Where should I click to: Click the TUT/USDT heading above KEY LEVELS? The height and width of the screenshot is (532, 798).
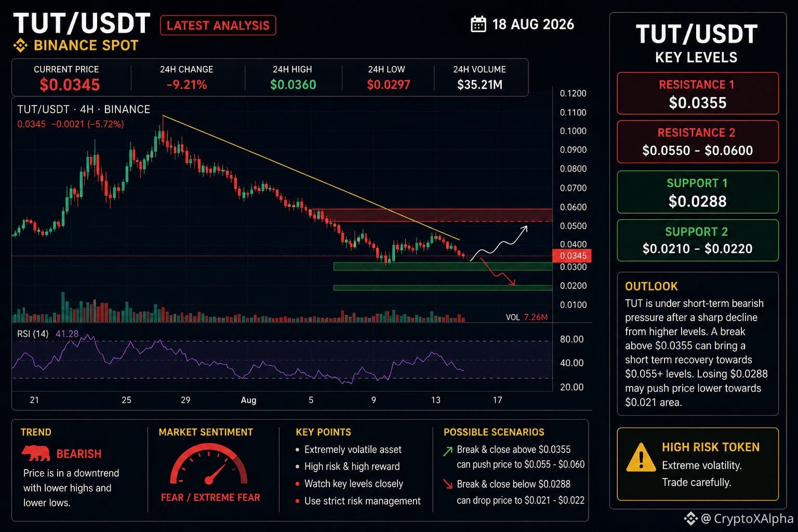[x=696, y=34]
